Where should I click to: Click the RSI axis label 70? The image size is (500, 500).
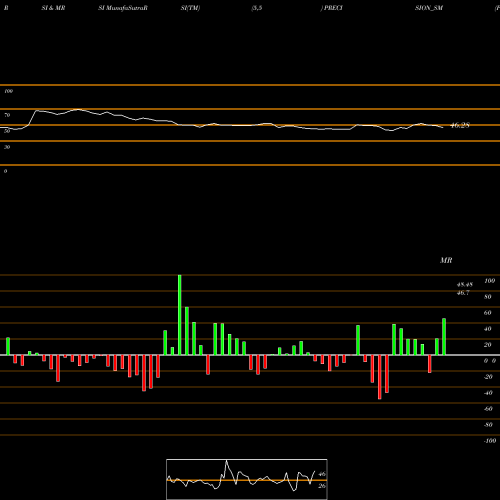[x=7, y=115]
